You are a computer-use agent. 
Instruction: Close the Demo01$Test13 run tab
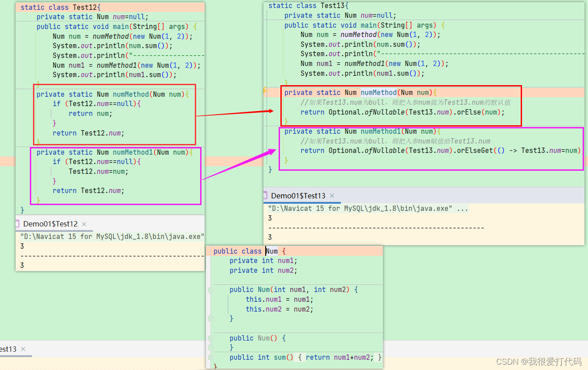332,196
